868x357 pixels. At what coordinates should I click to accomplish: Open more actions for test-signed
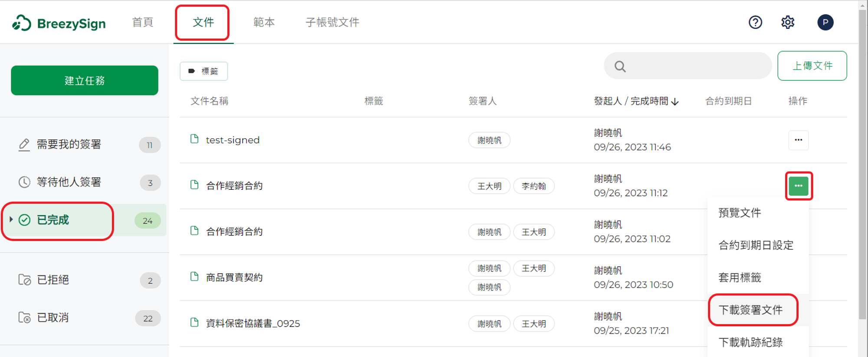798,140
